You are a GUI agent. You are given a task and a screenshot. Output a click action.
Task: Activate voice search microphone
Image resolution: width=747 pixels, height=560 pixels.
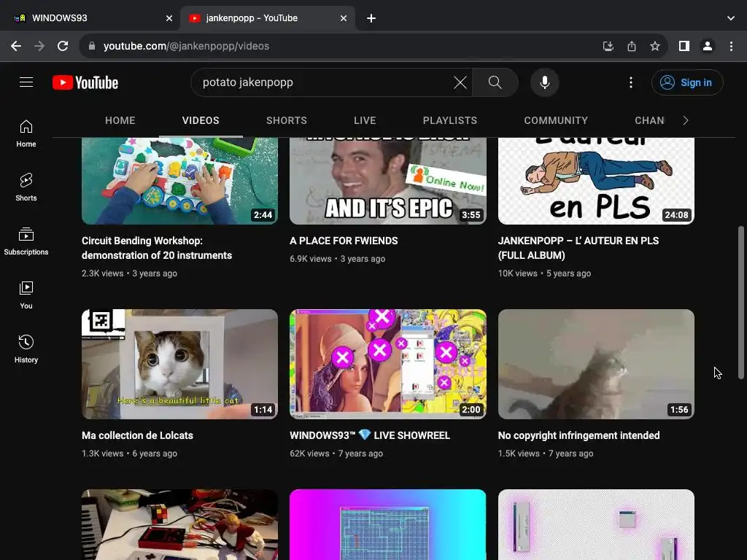click(x=544, y=82)
